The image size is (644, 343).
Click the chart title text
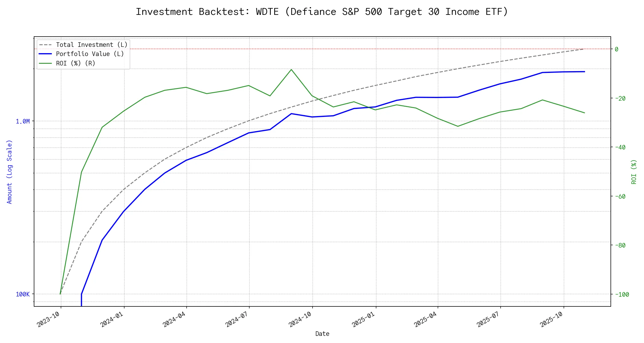pos(322,12)
